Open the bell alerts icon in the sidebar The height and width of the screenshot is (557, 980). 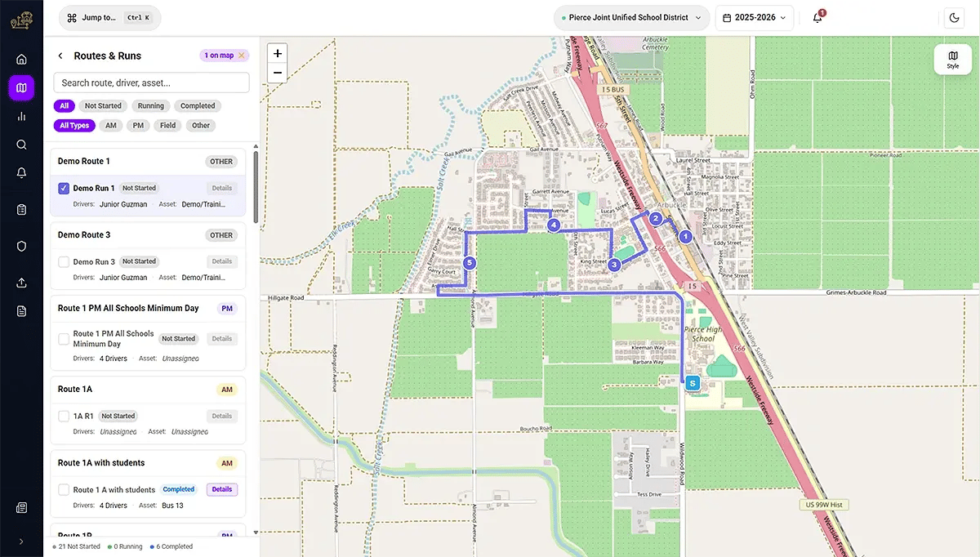click(x=21, y=172)
